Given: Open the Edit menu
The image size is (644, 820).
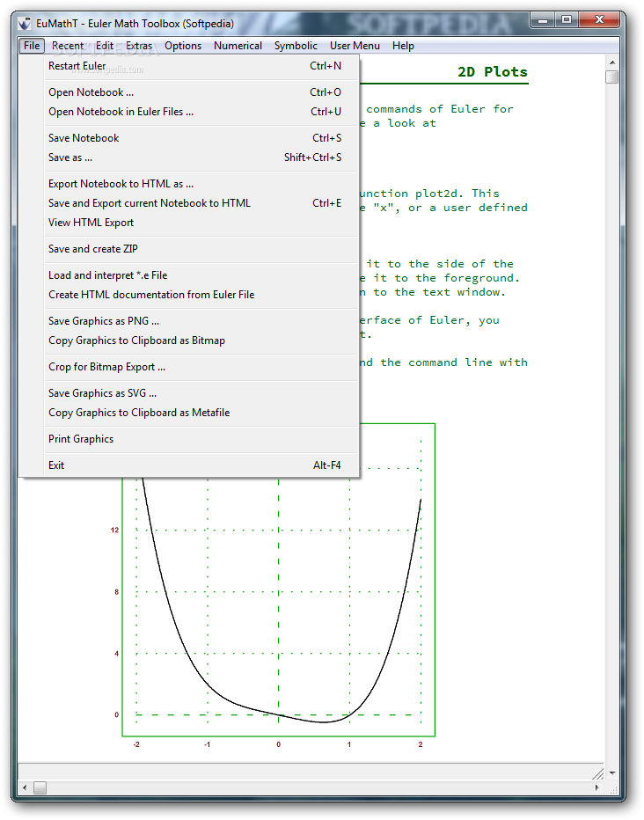Looking at the screenshot, I should click(105, 46).
